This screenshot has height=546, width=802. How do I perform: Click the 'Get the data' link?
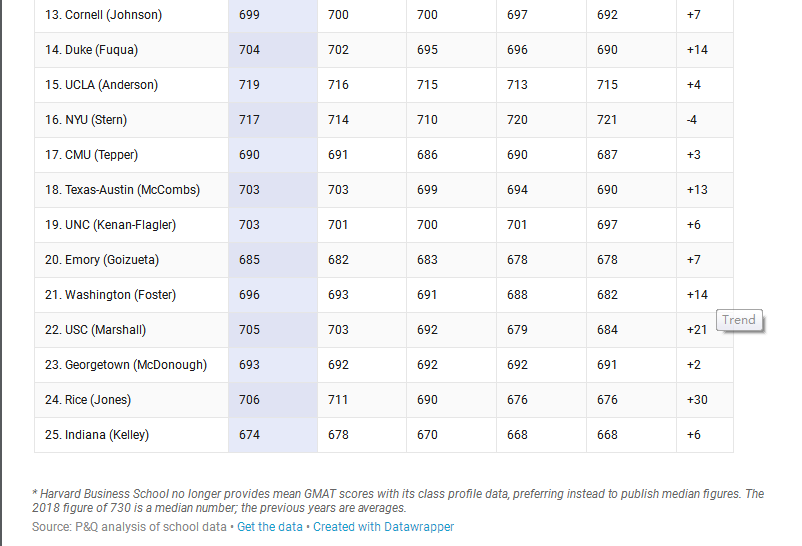[270, 527]
